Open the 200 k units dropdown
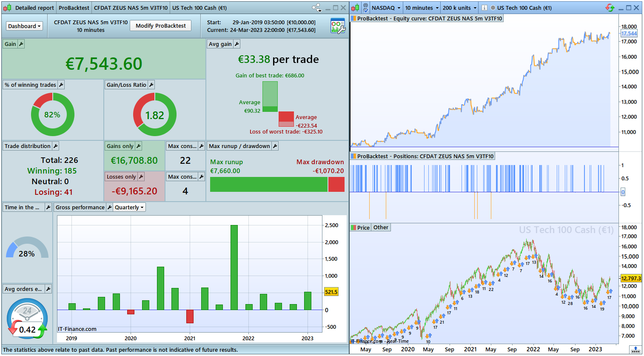This screenshot has height=356, width=644. coord(459,8)
